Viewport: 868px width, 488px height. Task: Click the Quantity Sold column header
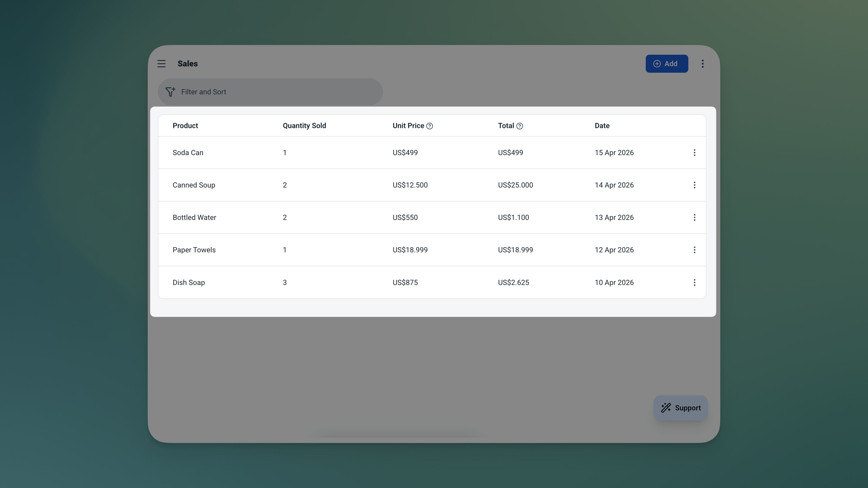coord(304,126)
